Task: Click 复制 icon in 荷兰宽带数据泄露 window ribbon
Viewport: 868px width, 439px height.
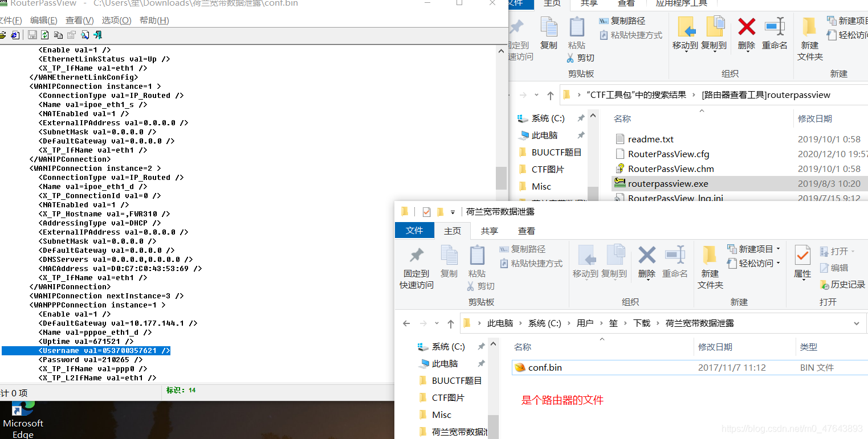Action: click(x=449, y=262)
